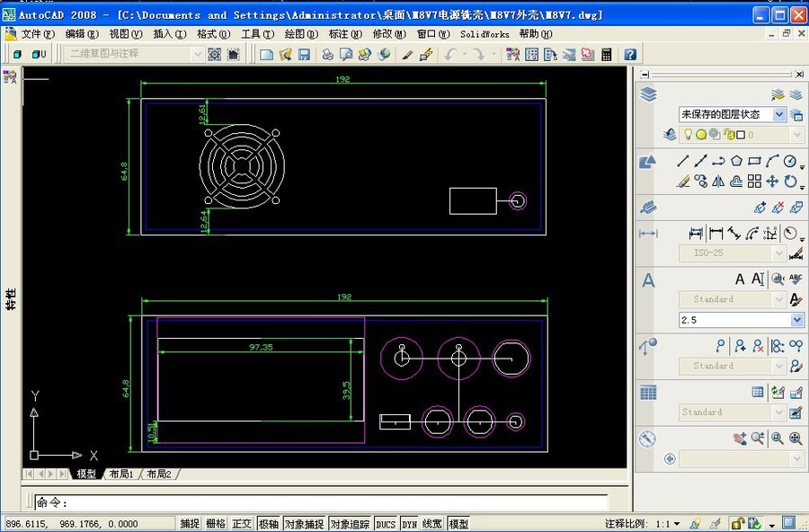809x532 pixels.
Task: Open the ISO-25 dimension style dropdown
Action: pyautogui.click(x=732, y=253)
